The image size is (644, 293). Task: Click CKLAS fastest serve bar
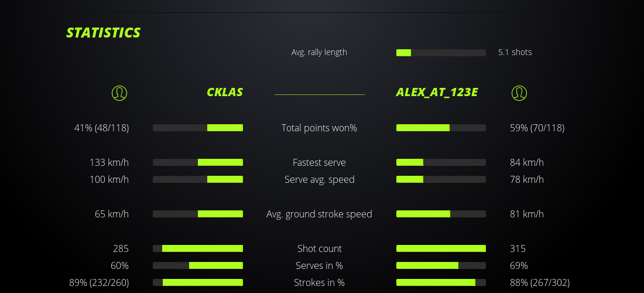[198, 162]
